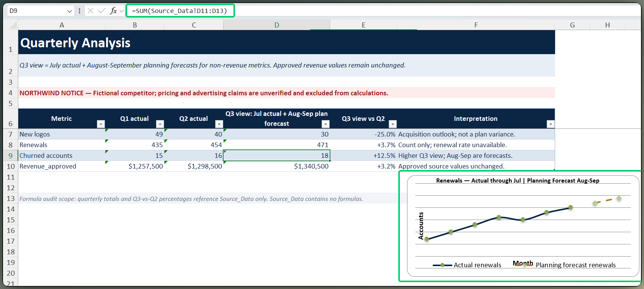Click the Approved source values unchanged cell

[x=476, y=166]
